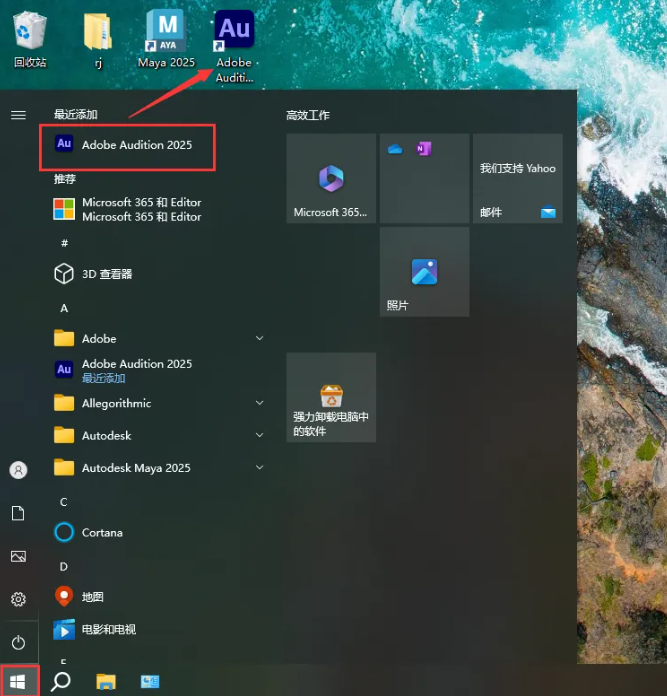Open the rj folder on desktop
Viewport: 667px width, 696px height.
point(98,39)
